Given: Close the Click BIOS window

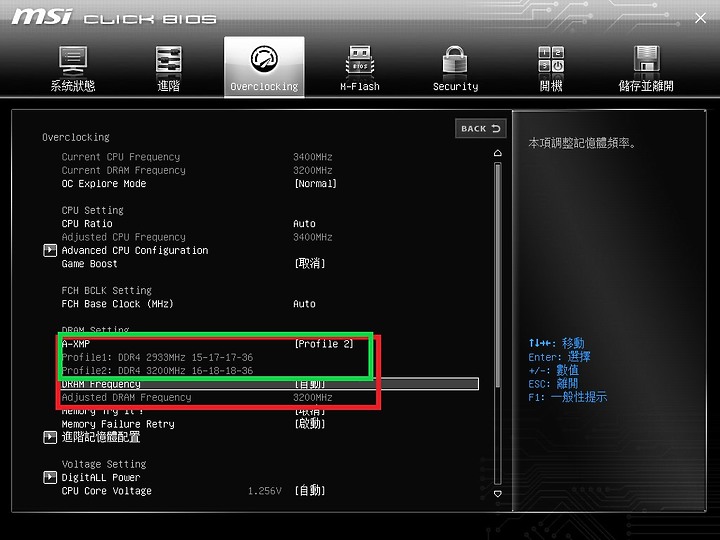Looking at the screenshot, I should point(700,18).
